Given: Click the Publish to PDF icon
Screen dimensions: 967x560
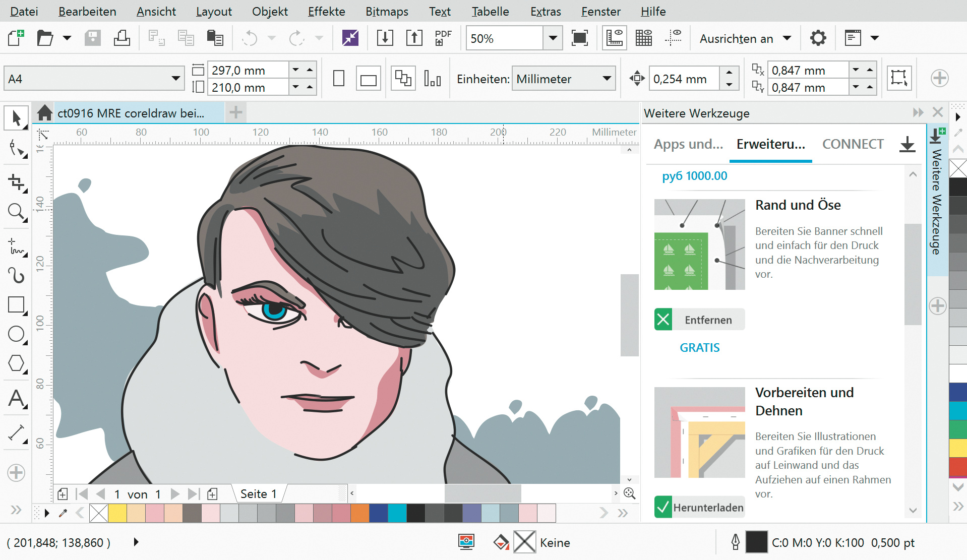Looking at the screenshot, I should (x=443, y=38).
